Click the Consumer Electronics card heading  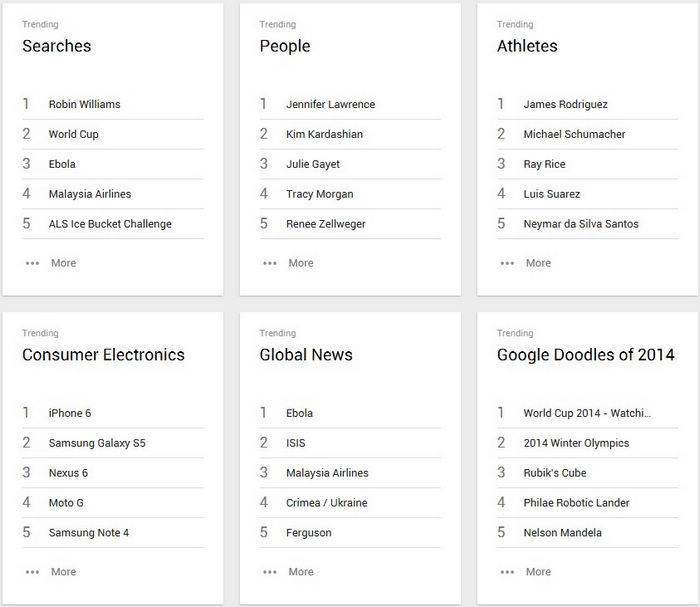click(103, 355)
